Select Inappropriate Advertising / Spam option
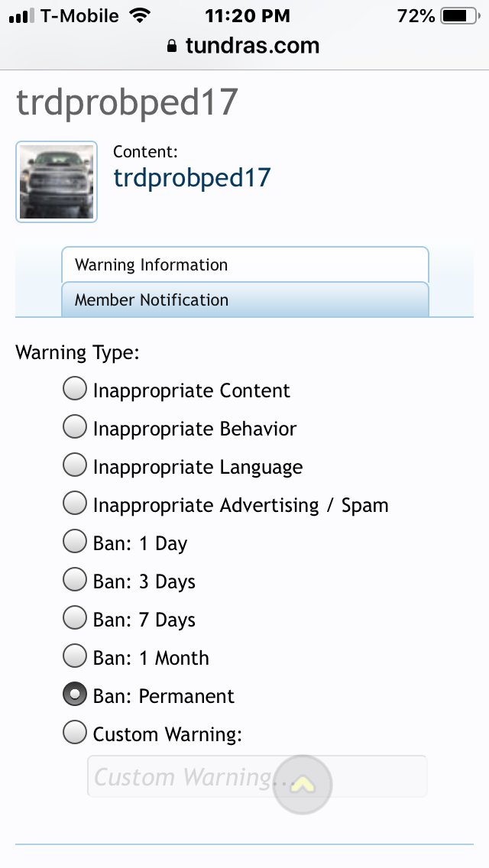This screenshot has width=489, height=868. (75, 504)
